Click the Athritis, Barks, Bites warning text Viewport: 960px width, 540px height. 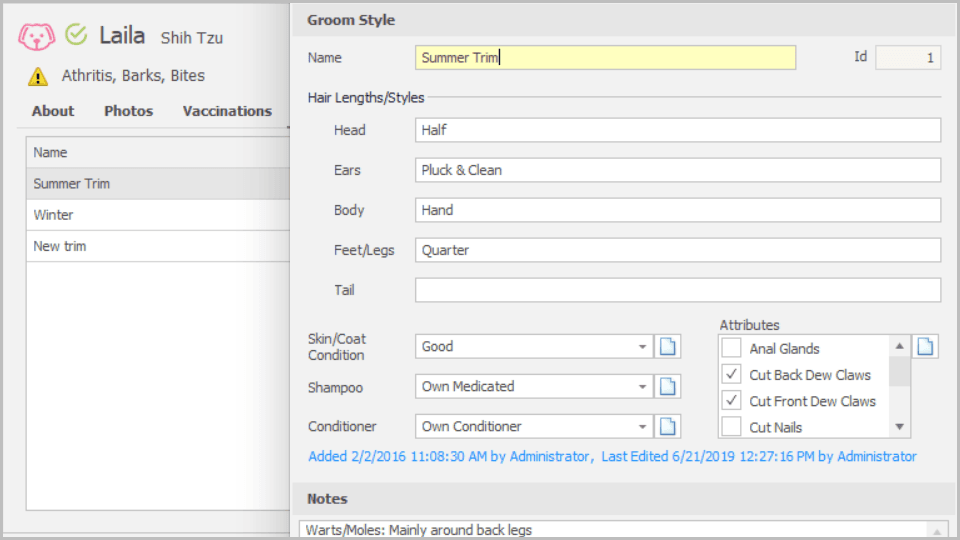click(133, 76)
